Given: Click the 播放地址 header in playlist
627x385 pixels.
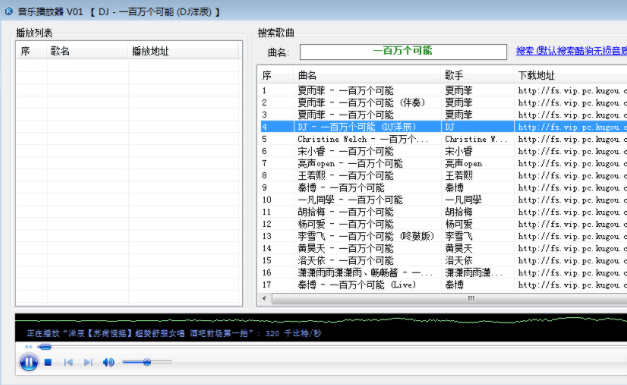Looking at the screenshot, I should pyautogui.click(x=183, y=51).
